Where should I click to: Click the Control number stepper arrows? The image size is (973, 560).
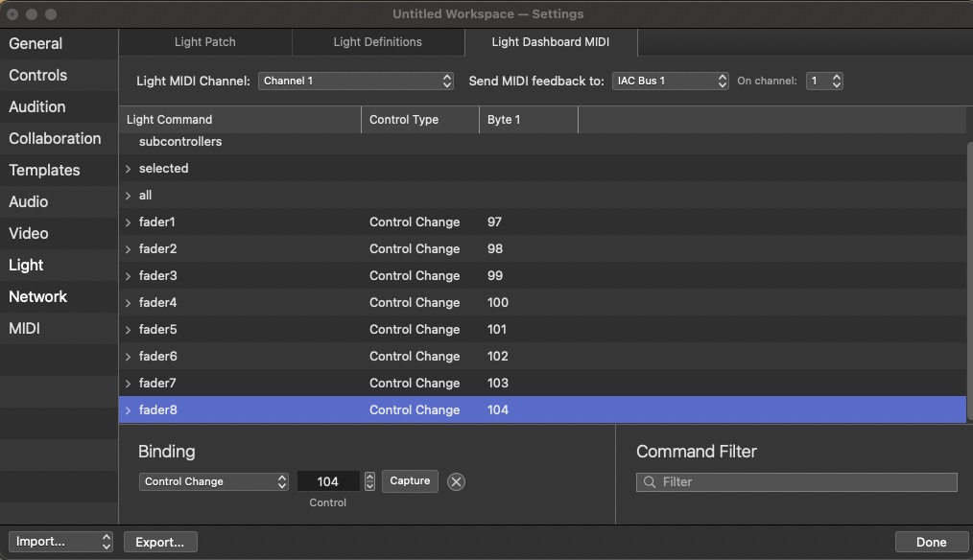tap(370, 481)
